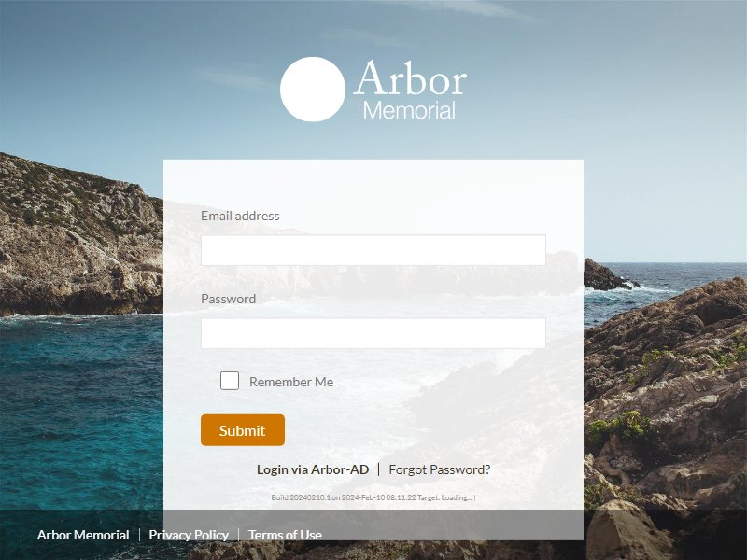This screenshot has height=560, width=747.
Task: Open the Terms of Use footer link
Action: click(285, 535)
